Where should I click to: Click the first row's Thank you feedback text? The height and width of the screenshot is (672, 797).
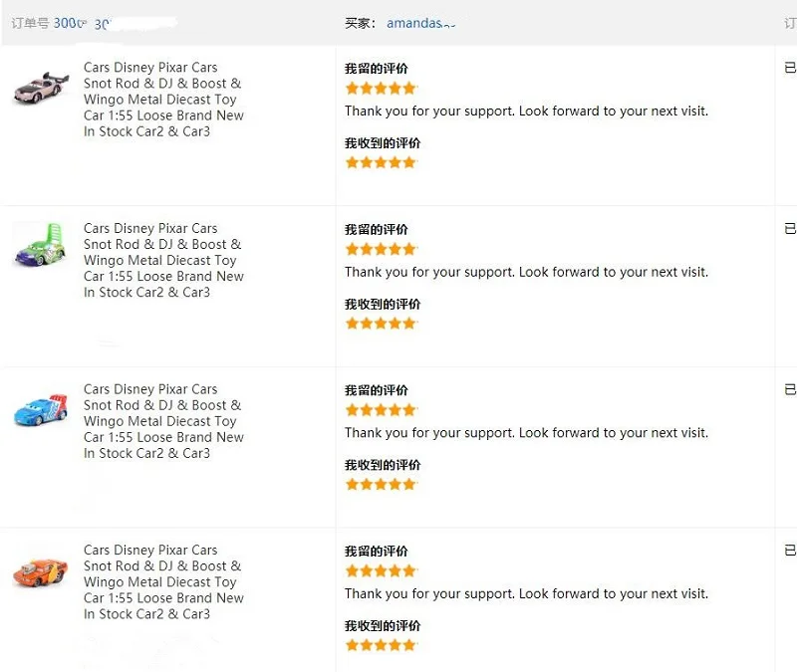click(527, 112)
